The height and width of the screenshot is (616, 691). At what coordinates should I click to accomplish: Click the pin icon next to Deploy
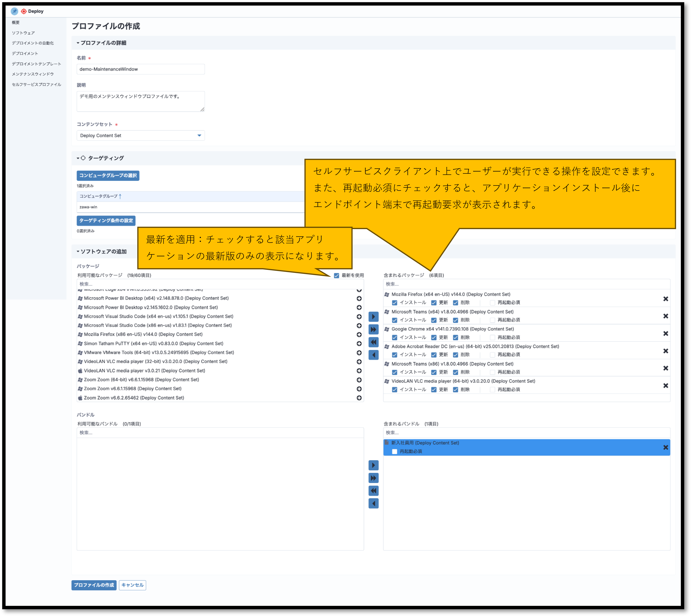coord(14,11)
